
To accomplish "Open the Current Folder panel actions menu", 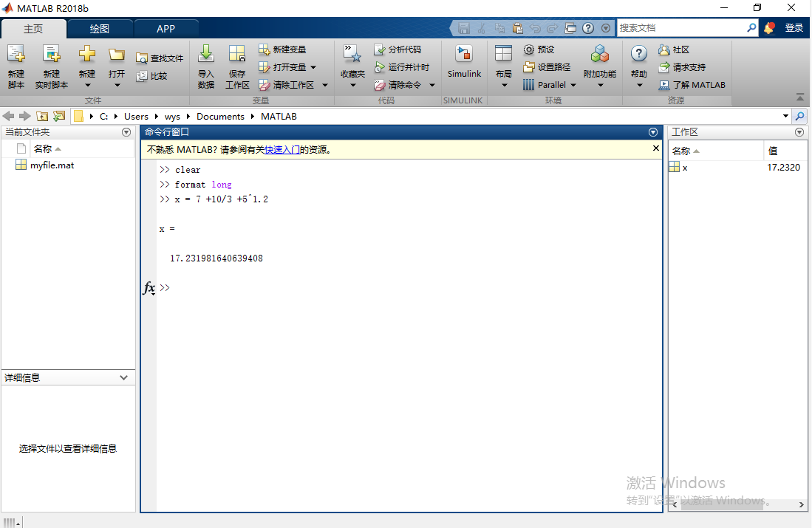I will coord(126,132).
